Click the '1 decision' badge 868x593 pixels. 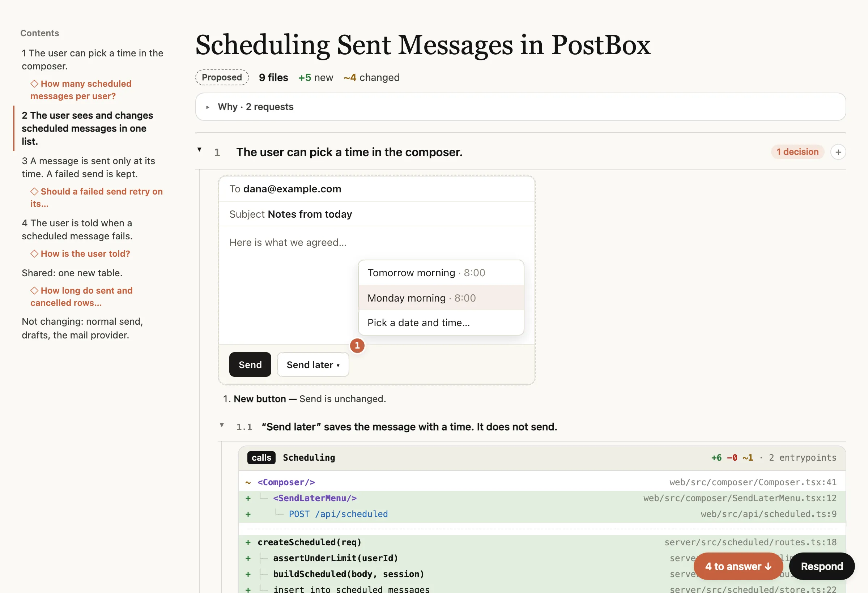point(797,152)
